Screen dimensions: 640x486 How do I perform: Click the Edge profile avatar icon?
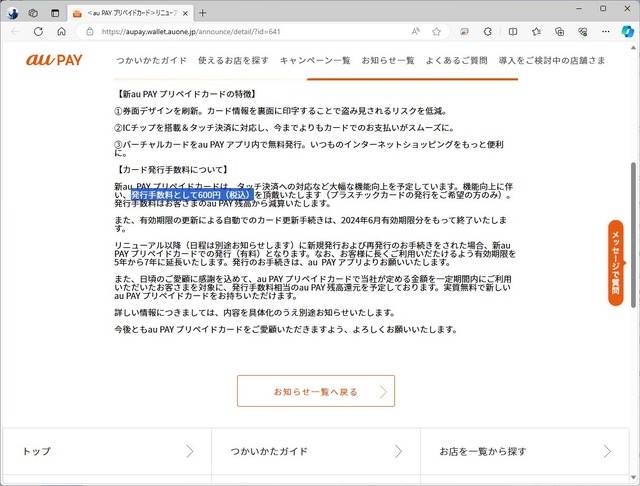12,13
